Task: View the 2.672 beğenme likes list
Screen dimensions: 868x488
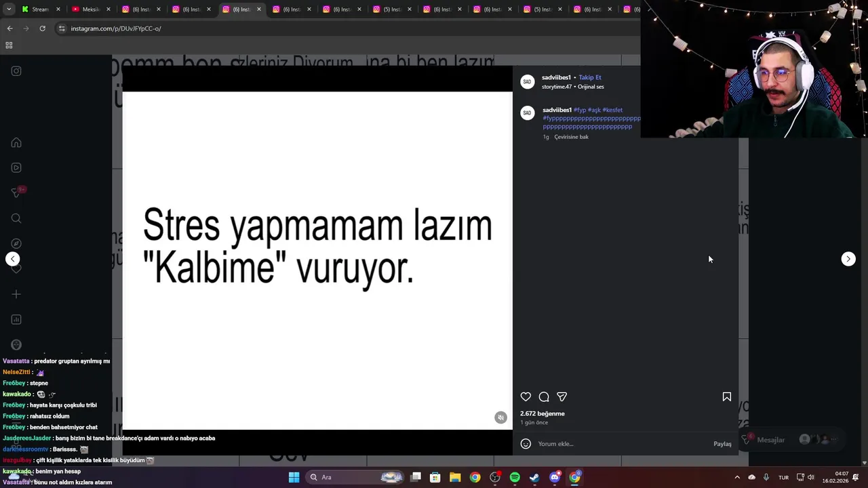Action: (x=542, y=413)
